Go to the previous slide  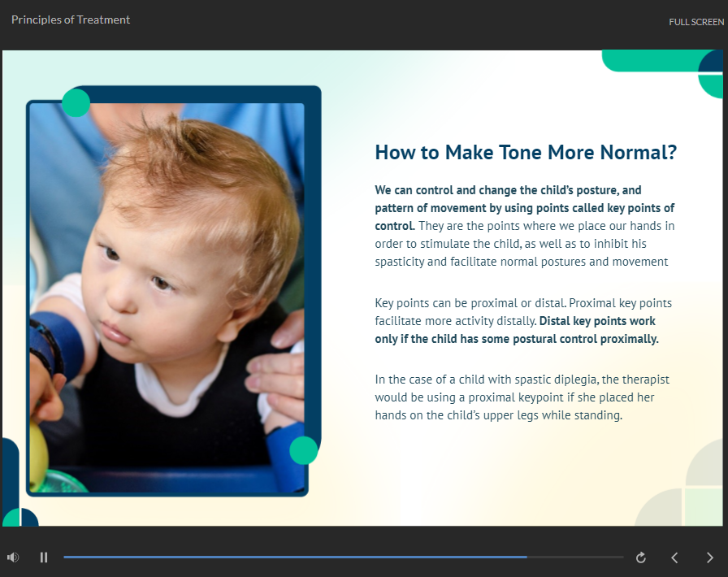point(674,557)
